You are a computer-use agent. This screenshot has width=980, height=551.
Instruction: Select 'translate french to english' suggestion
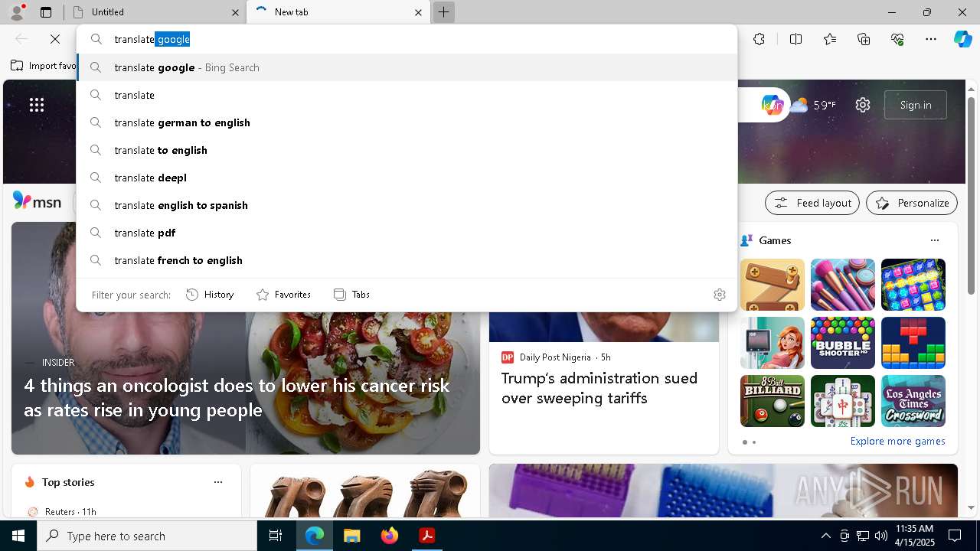click(x=407, y=260)
